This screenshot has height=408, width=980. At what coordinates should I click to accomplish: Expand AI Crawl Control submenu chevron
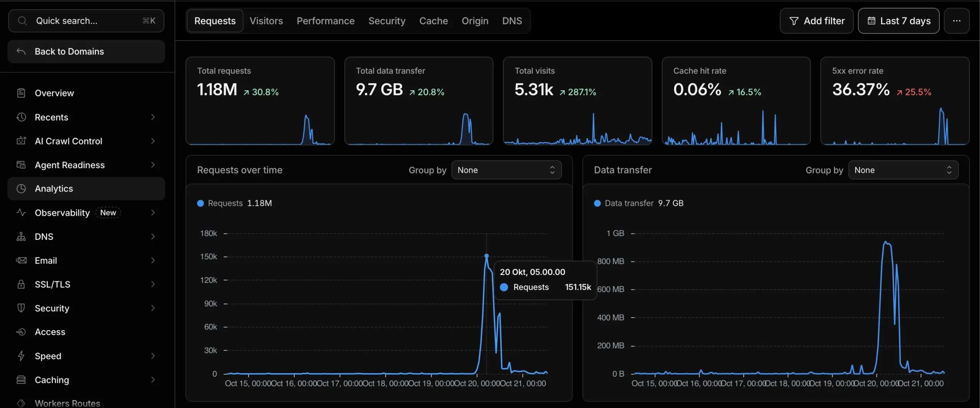pyautogui.click(x=153, y=141)
